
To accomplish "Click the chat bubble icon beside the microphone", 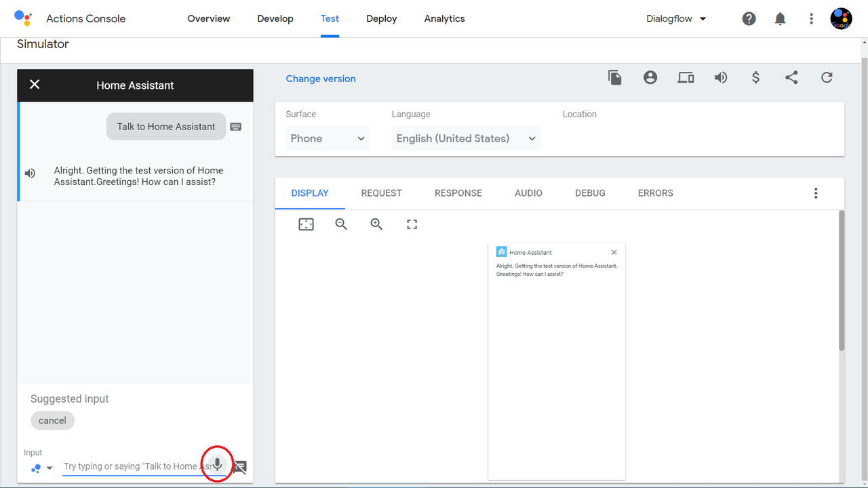I will pyautogui.click(x=240, y=467).
